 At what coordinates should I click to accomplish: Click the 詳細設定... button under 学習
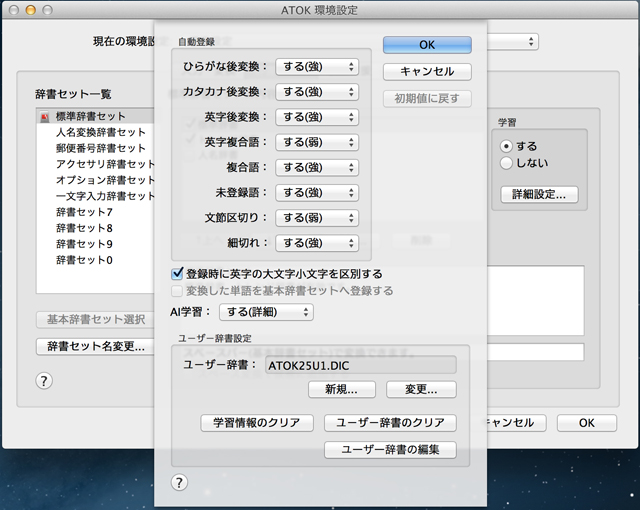pos(539,195)
